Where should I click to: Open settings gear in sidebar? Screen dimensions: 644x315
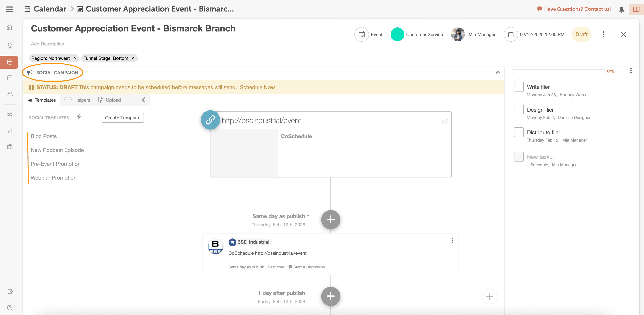(10, 291)
